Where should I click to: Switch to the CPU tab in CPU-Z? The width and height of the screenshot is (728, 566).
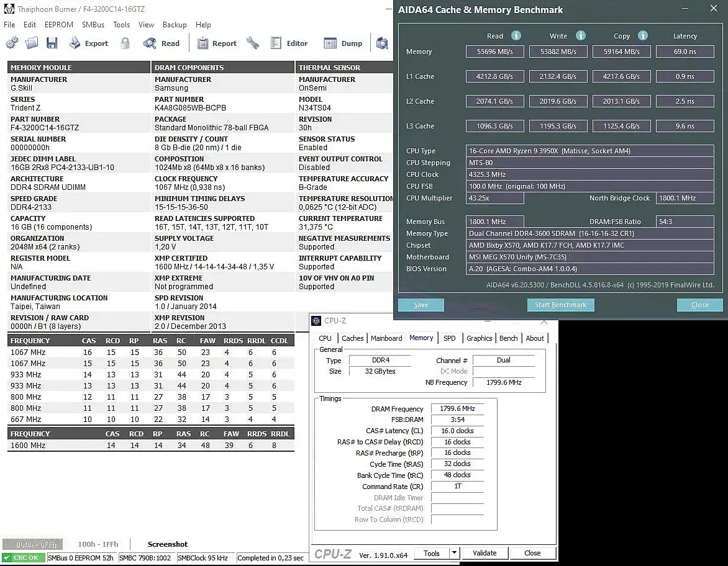325,338
